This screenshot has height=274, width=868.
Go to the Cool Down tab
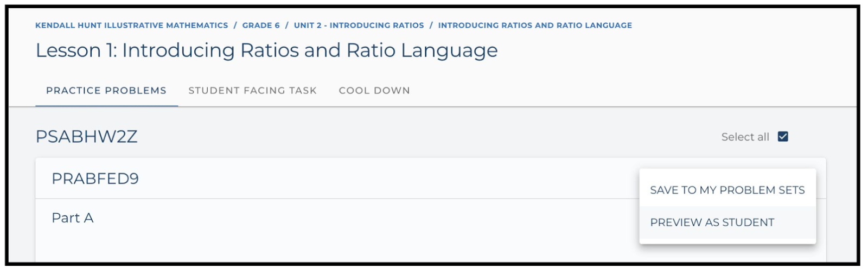[x=374, y=91]
